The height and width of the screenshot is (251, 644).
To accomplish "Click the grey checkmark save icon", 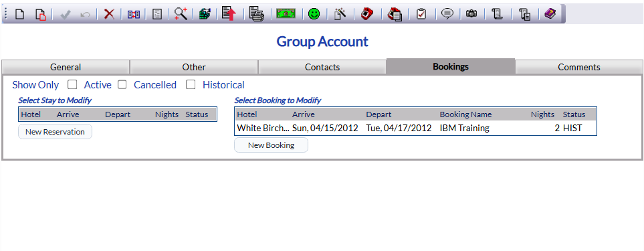I will pyautogui.click(x=66, y=14).
